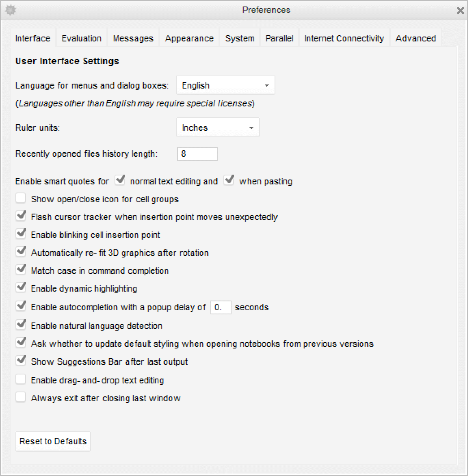Uncheck smart quotes when pasting
The height and width of the screenshot is (476, 476).
(229, 180)
